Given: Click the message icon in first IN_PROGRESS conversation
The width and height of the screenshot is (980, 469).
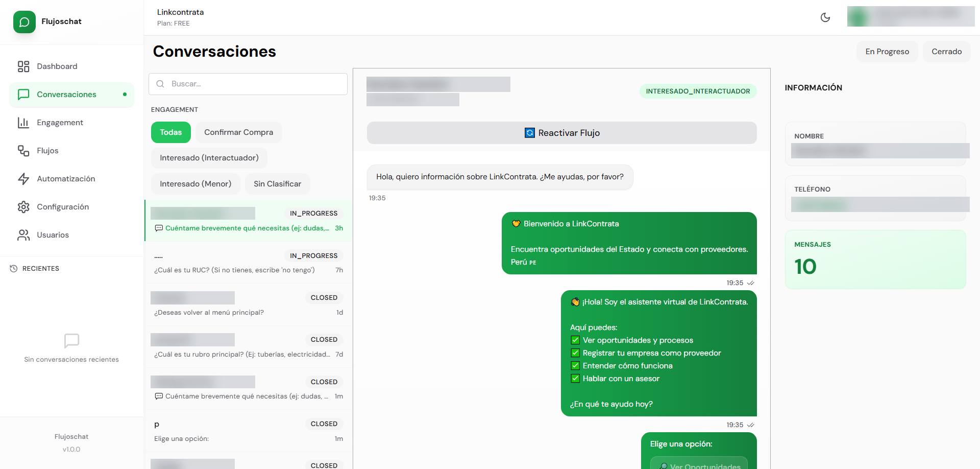Looking at the screenshot, I should tap(159, 228).
